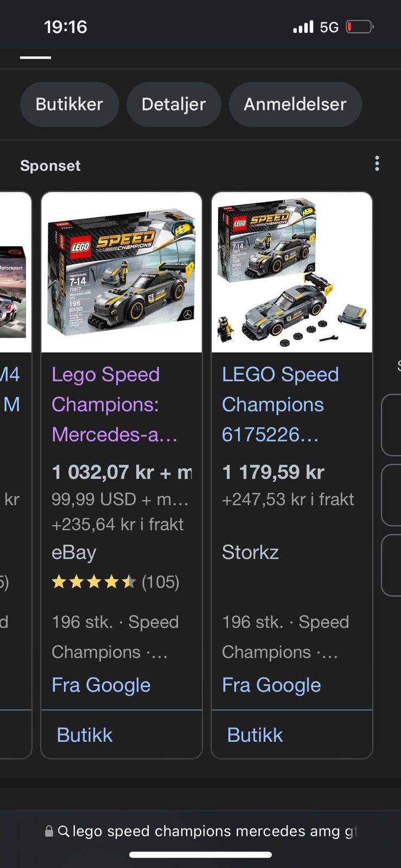Tap the eBay seller name
Image resolution: width=401 pixels, height=868 pixels.
point(74,552)
